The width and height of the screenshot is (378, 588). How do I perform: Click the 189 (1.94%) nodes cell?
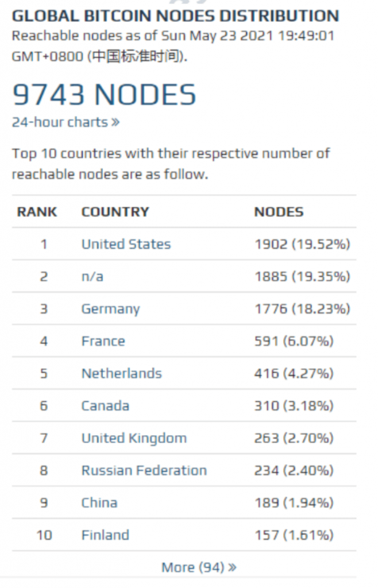pyautogui.click(x=294, y=502)
